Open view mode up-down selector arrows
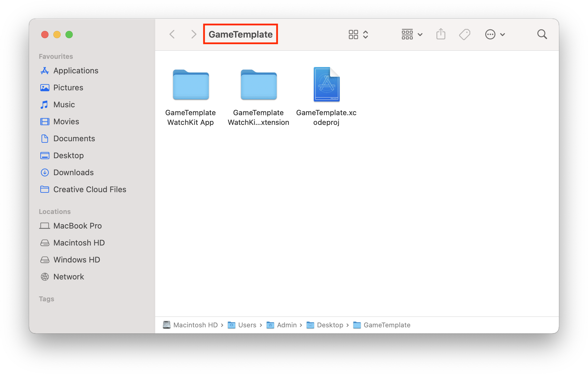The height and width of the screenshot is (374, 588). point(366,35)
